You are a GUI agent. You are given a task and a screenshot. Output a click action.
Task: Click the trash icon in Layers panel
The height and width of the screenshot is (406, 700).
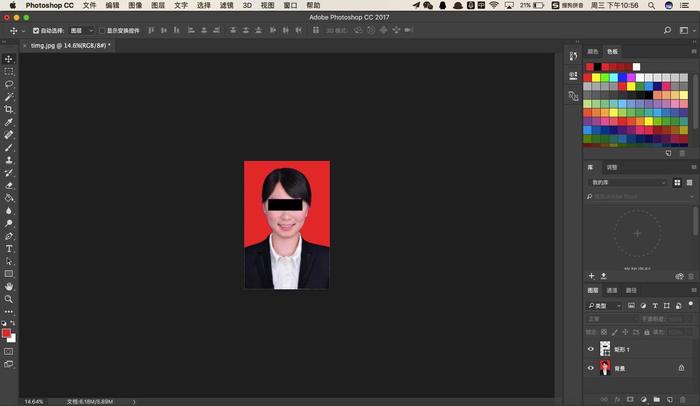[682, 399]
